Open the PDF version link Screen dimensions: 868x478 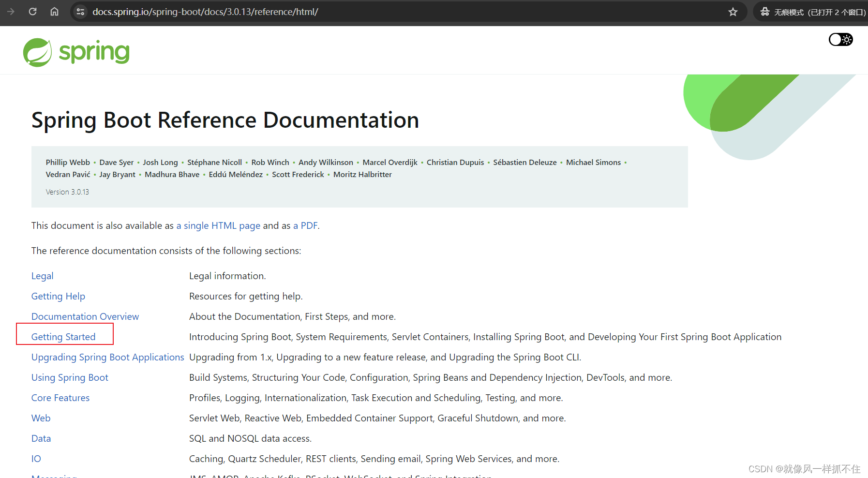click(305, 225)
